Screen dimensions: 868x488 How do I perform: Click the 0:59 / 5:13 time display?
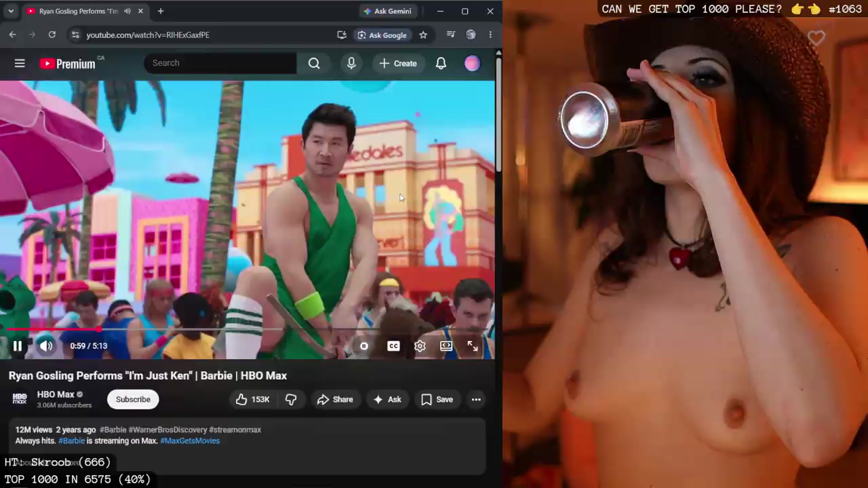coord(89,346)
